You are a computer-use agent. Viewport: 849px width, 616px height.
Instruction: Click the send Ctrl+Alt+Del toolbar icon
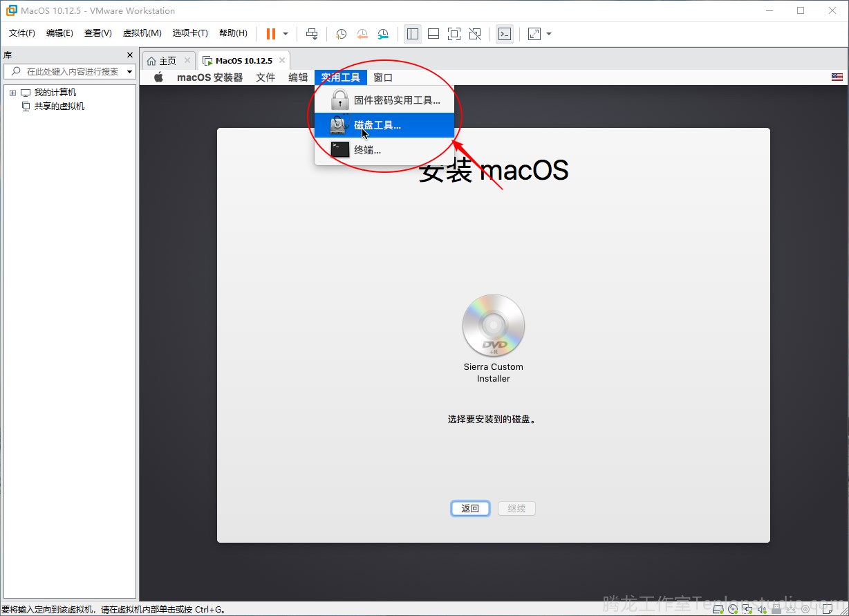pyautogui.click(x=312, y=34)
